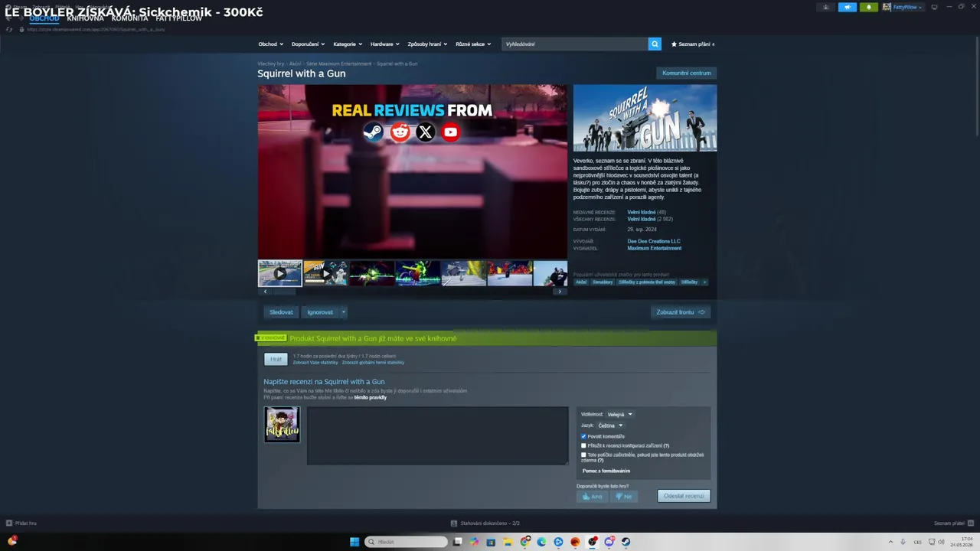Open the Viditelnost Veřejná dropdown
The width and height of the screenshot is (980, 551).
click(620, 414)
